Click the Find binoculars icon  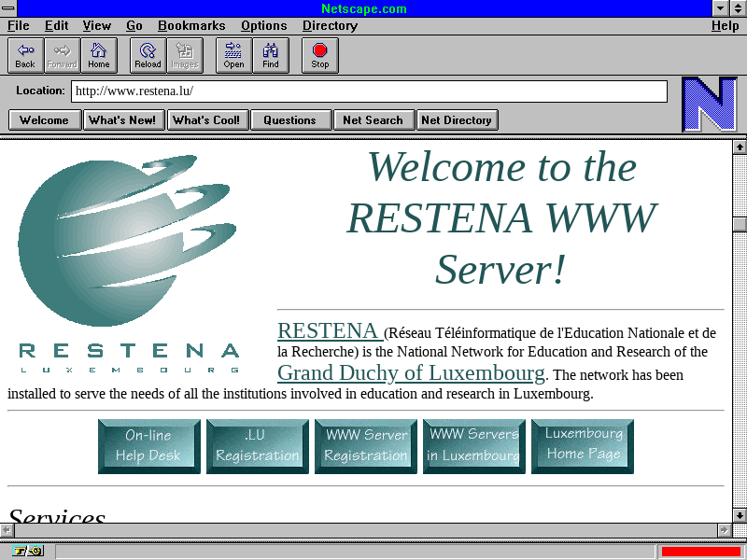click(271, 55)
